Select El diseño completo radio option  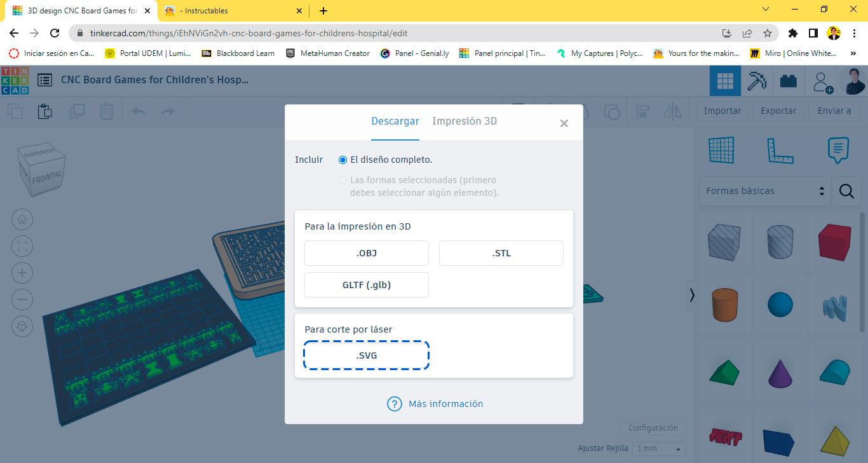(x=343, y=160)
